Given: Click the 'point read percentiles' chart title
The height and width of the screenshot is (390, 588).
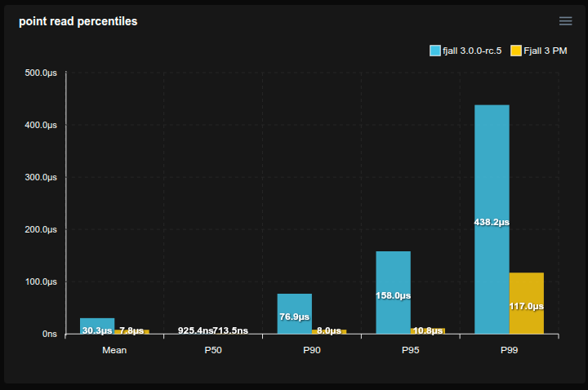Looking at the screenshot, I should pos(78,21).
